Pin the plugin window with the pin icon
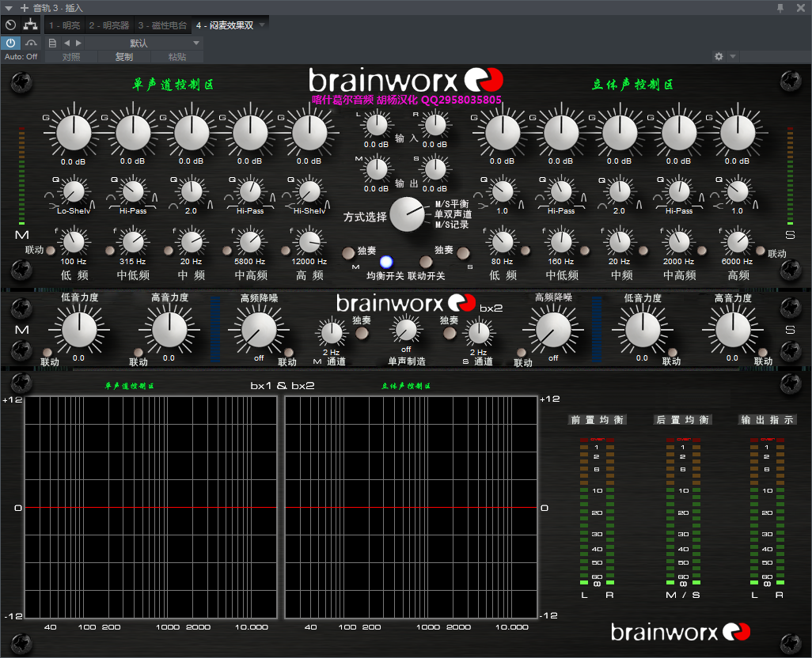Screen dimensions: 812x658 (780, 8)
